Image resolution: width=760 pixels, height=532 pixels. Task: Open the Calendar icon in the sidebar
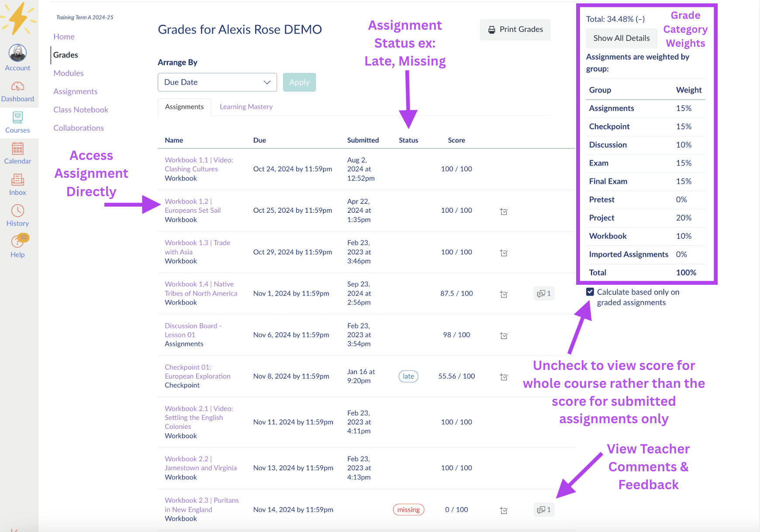(x=17, y=149)
